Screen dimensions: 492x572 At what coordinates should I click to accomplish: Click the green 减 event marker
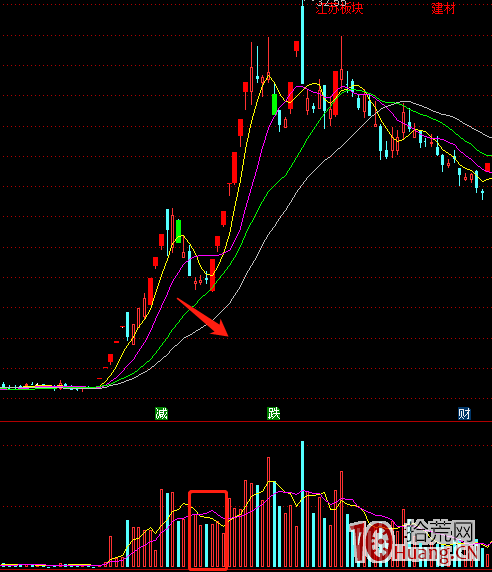point(161,414)
